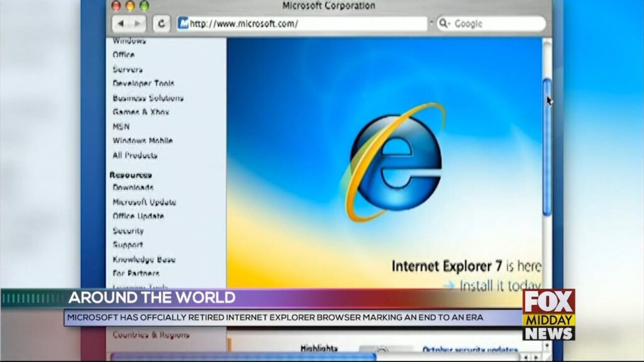Click the Internet Explorer logo banner
This screenshot has width=644, height=362.
tap(394, 162)
